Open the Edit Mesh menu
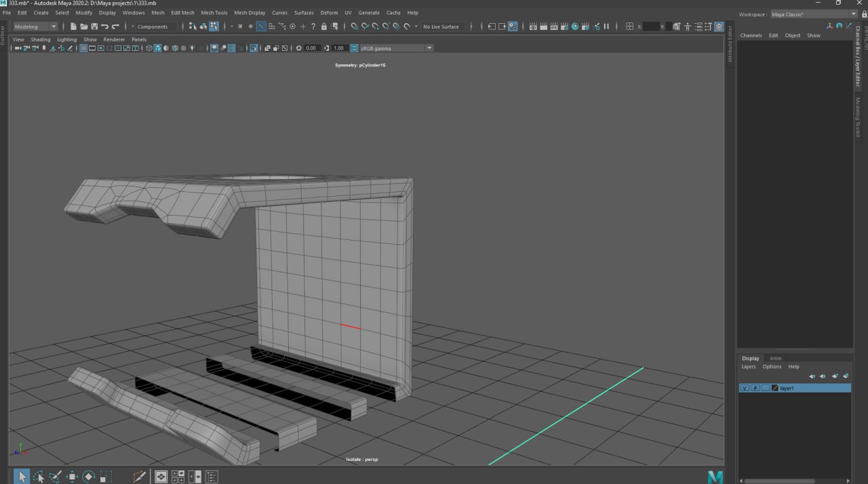This screenshot has width=868, height=484. (x=182, y=13)
